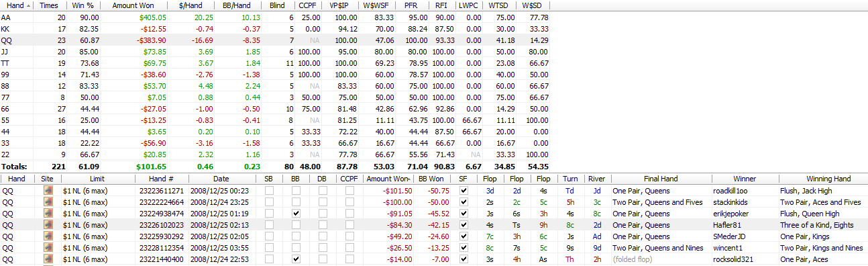Screen dimensions: 868x266
Task: Toggle SF checkbox in roadkill1oo row
Action: pos(464,190)
